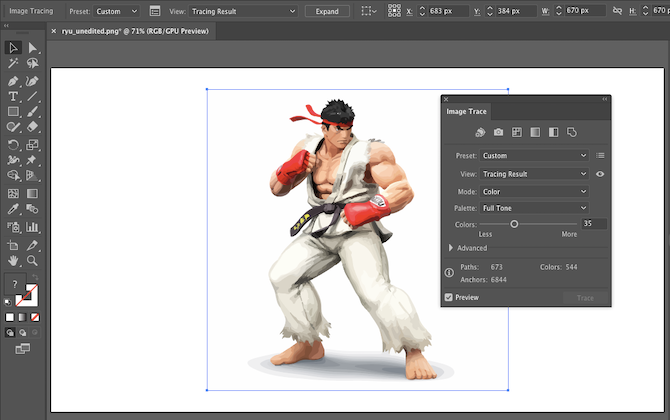The height and width of the screenshot is (420, 670).
Task: Open the Palette dropdown set to Full Tone
Action: click(534, 207)
